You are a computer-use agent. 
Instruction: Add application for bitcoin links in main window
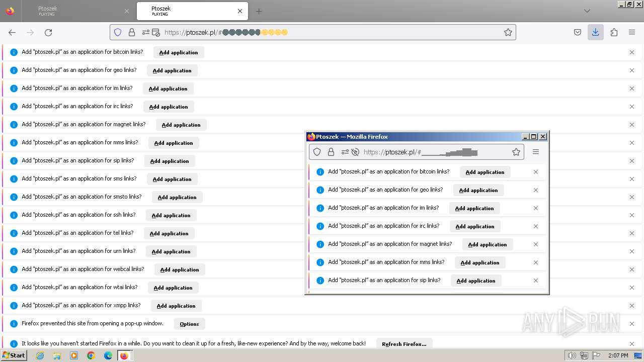[x=179, y=52]
